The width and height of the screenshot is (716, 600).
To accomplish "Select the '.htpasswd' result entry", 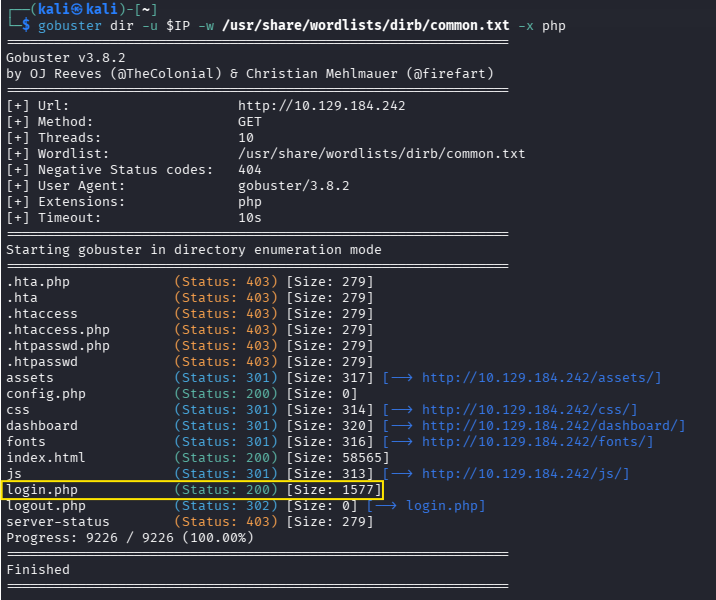I will [42, 362].
